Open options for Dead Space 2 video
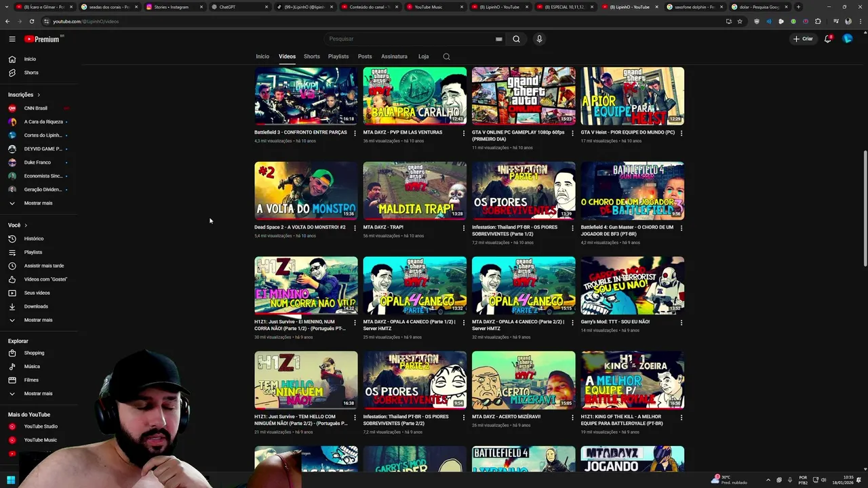The height and width of the screenshot is (488, 868). click(x=355, y=228)
